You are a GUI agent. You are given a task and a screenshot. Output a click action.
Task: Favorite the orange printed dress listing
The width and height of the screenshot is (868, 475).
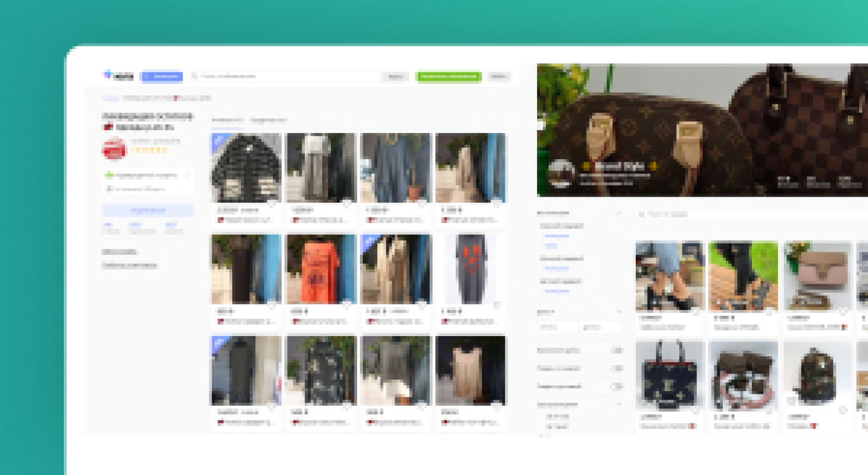click(x=347, y=305)
